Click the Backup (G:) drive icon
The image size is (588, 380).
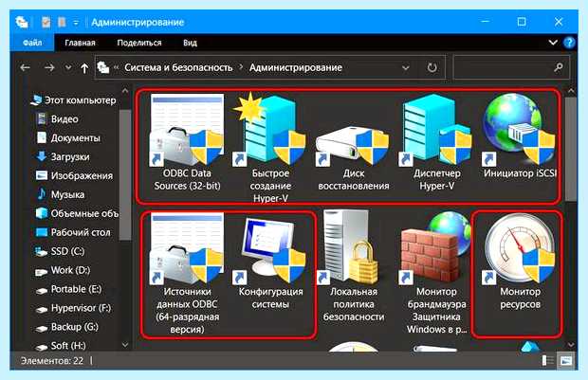[x=41, y=328]
